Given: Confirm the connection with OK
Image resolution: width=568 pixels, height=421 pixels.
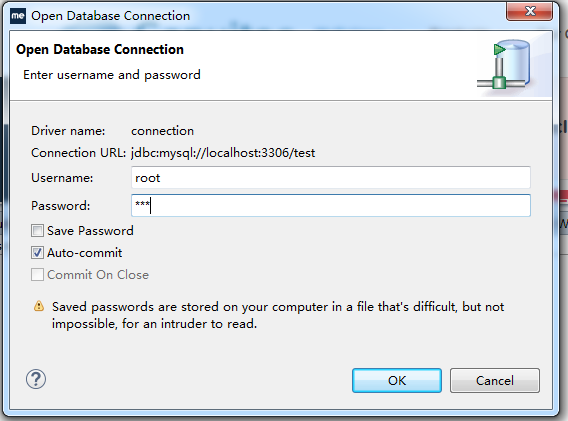Looking at the screenshot, I should coord(397,380).
